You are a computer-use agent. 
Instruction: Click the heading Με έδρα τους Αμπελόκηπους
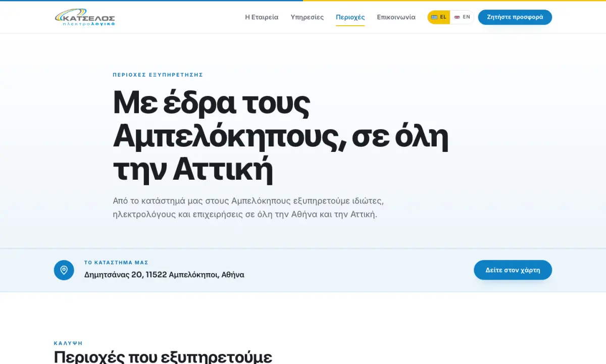tap(280, 136)
